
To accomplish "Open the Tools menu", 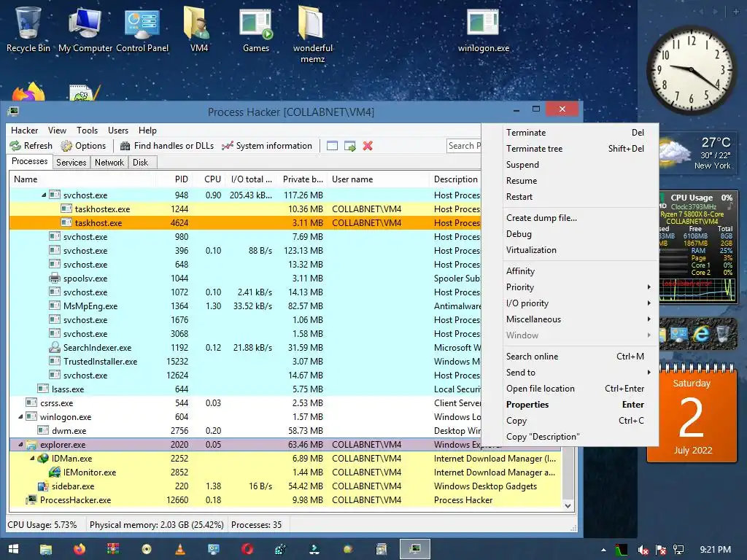I will click(x=88, y=131).
